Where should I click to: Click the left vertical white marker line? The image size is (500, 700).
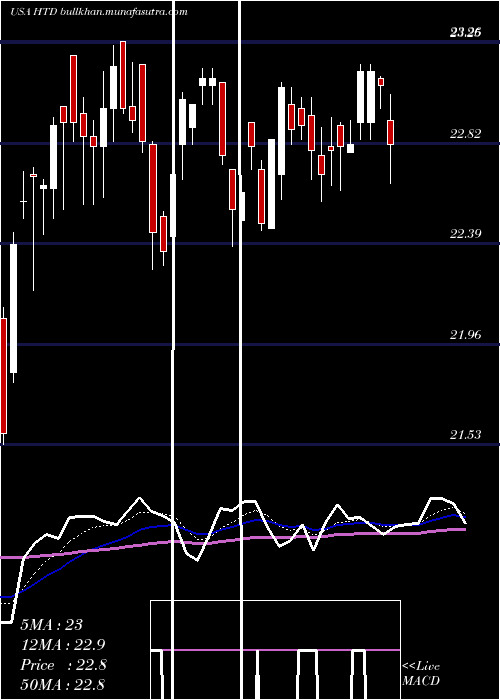click(173, 350)
